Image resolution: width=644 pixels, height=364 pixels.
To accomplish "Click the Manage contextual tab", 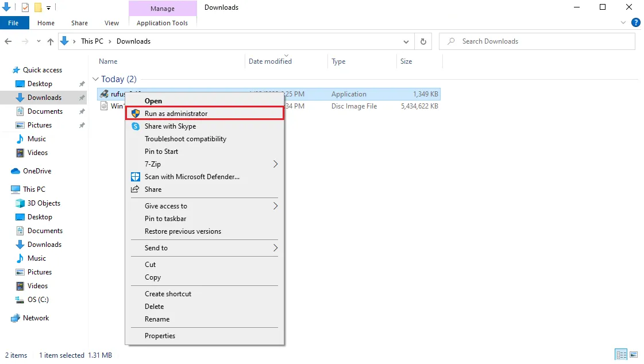I will [162, 9].
